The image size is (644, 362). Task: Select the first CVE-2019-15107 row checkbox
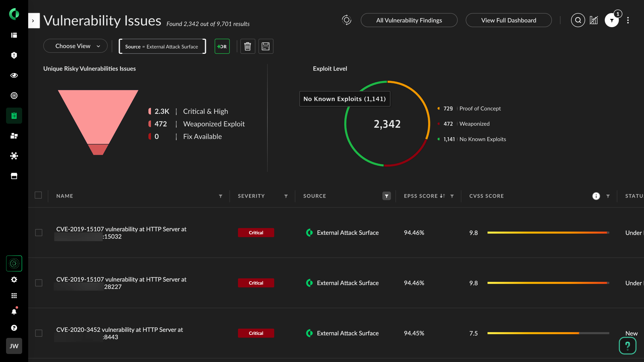pos(39,233)
